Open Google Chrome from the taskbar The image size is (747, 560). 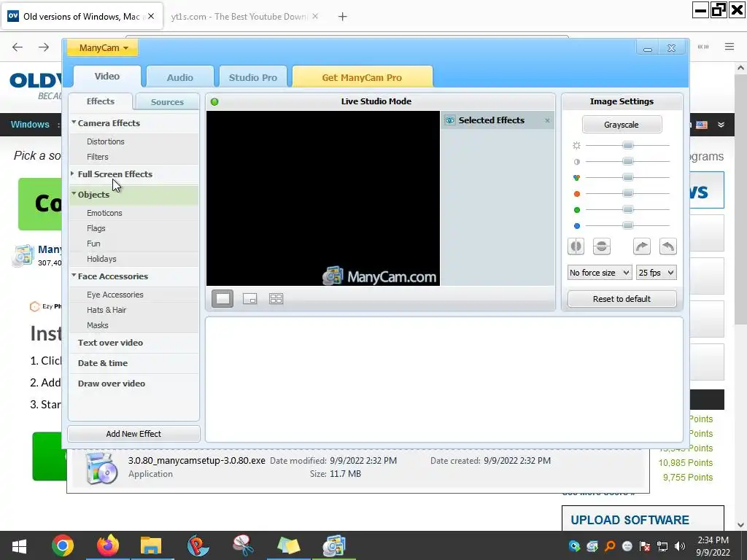pos(63,545)
